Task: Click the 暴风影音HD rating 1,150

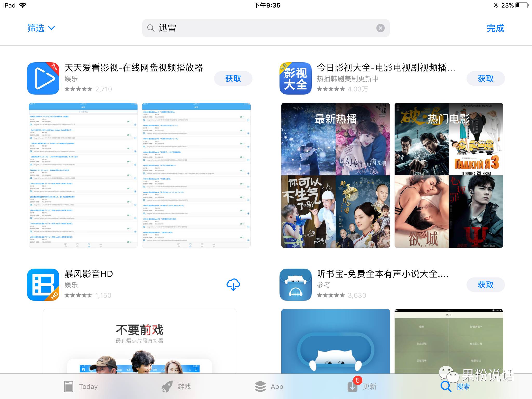Action: [88, 295]
